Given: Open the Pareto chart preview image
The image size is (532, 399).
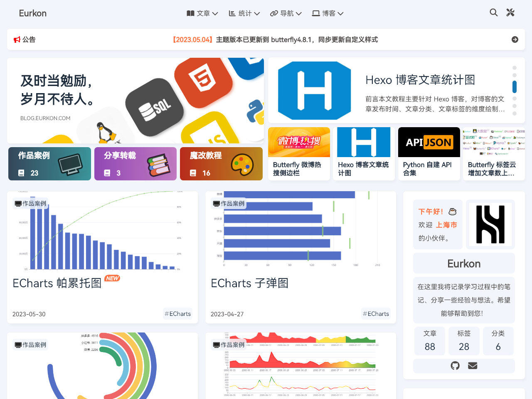Looking at the screenshot, I should click(102, 231).
